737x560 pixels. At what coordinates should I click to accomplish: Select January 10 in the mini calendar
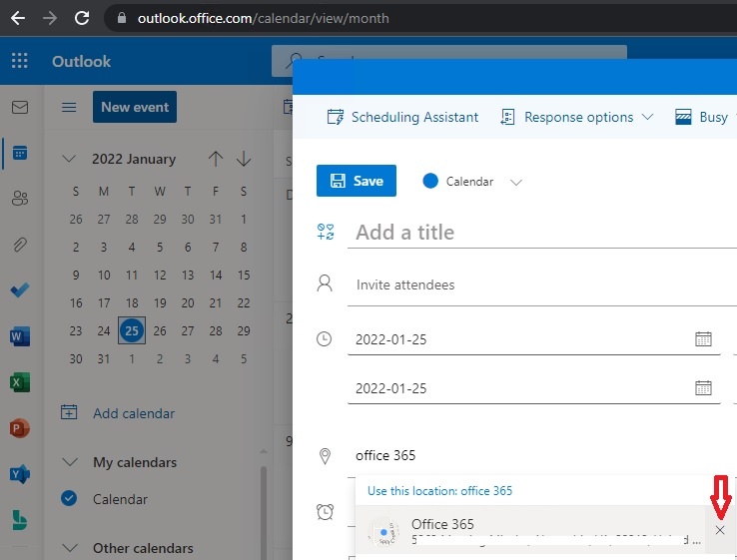tap(104, 275)
